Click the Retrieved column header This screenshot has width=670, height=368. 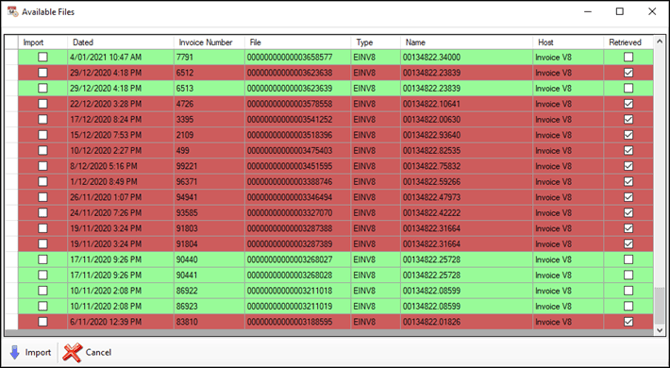pyautogui.click(x=629, y=42)
